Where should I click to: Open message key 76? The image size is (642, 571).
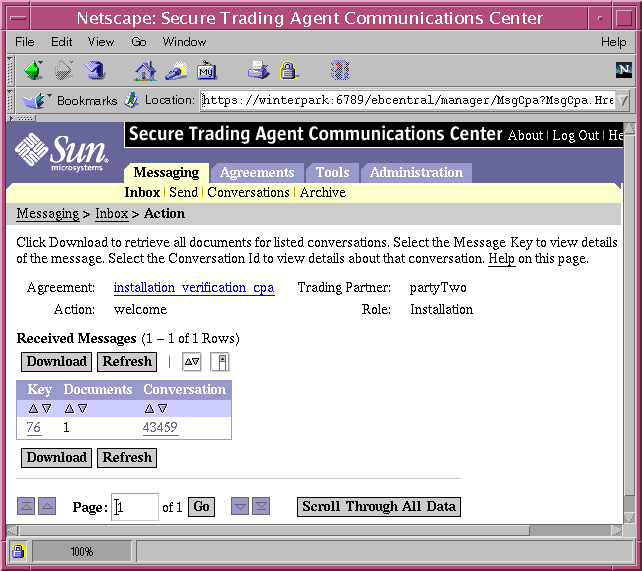[34, 428]
